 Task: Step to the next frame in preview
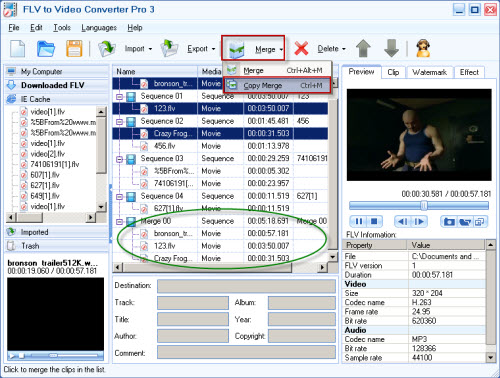coord(418,221)
